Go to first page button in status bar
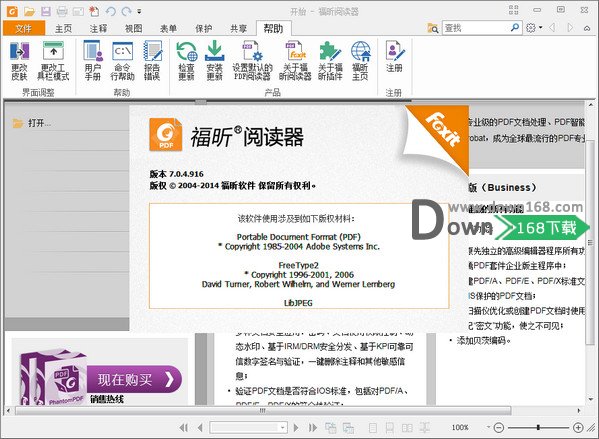Screen dimensions: 599x439 (184, 428)
